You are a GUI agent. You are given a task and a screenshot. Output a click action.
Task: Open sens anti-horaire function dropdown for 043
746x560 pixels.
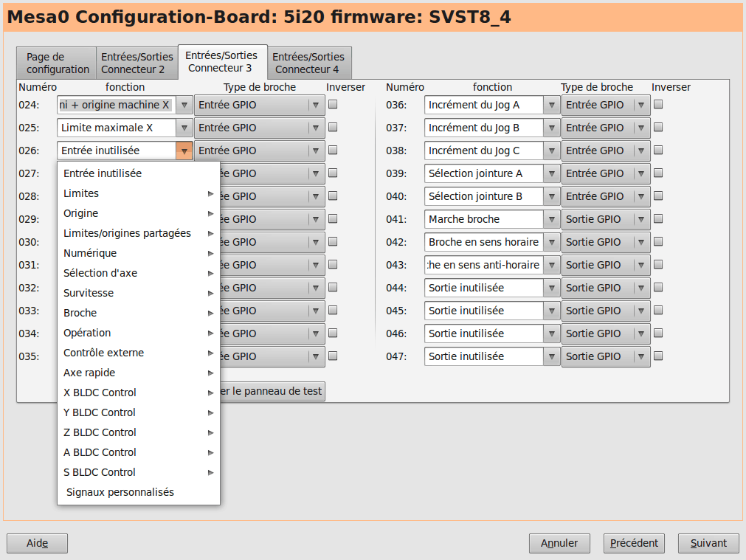[552, 265]
